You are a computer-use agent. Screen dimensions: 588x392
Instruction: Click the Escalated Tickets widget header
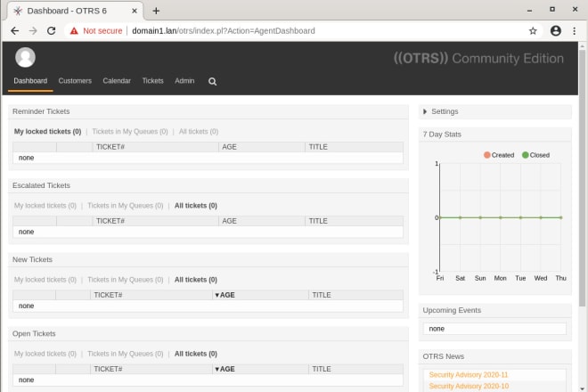(208, 185)
